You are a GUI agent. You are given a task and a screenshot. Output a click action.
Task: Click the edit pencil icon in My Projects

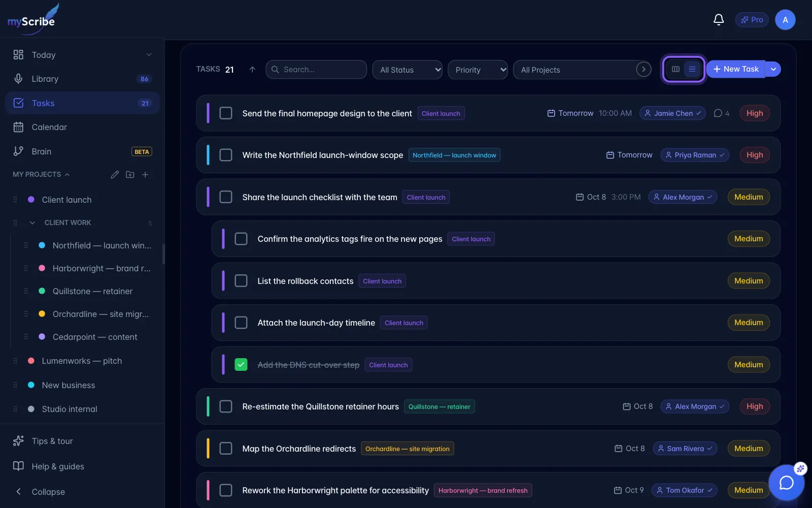115,174
